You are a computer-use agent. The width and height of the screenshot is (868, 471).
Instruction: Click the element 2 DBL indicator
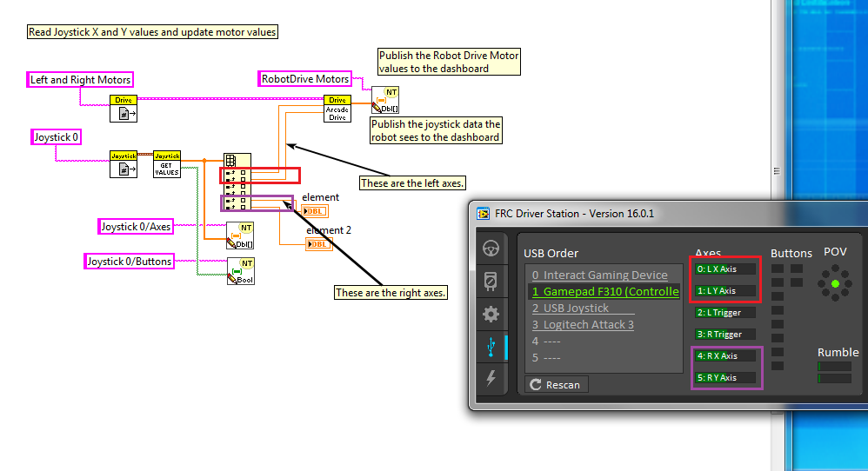[318, 244]
